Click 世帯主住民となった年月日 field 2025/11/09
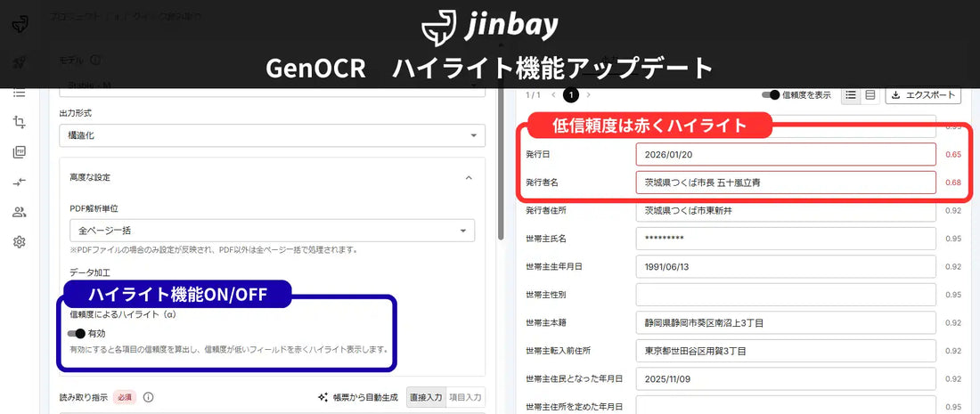Viewport: 980px width, 414px height. (786, 379)
